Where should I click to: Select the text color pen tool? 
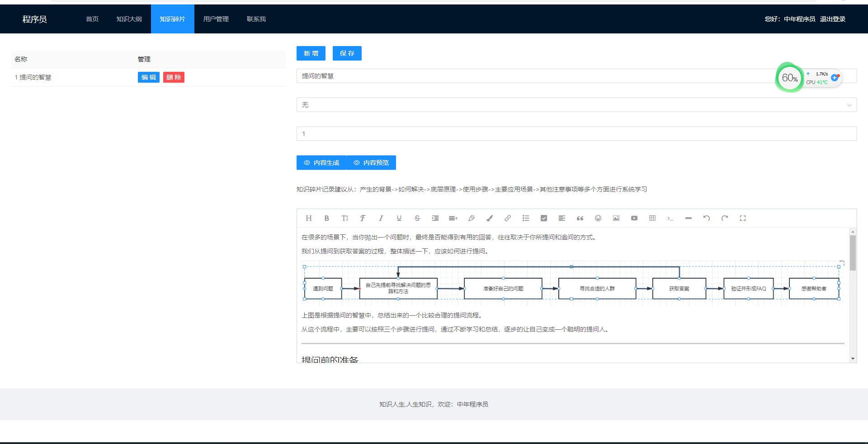pyautogui.click(x=472, y=218)
